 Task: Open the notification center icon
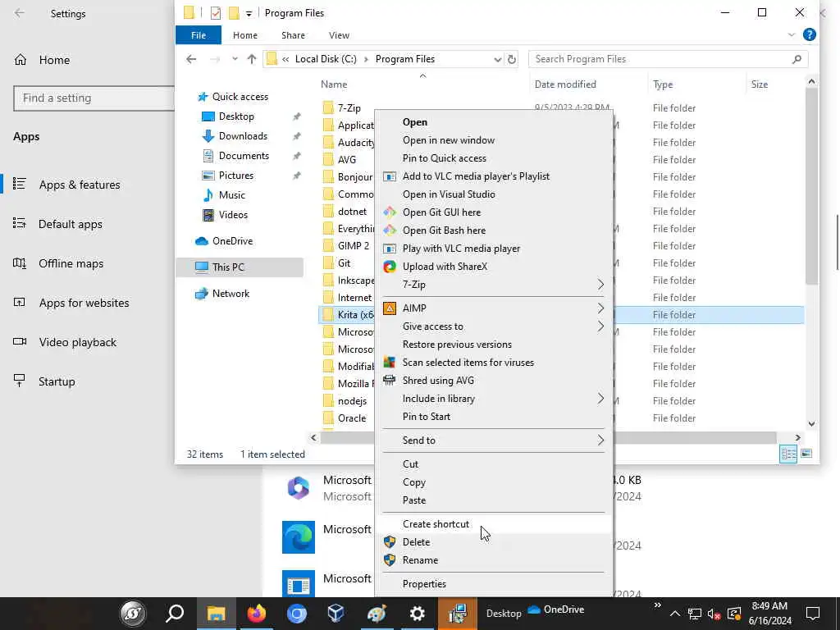(813, 614)
